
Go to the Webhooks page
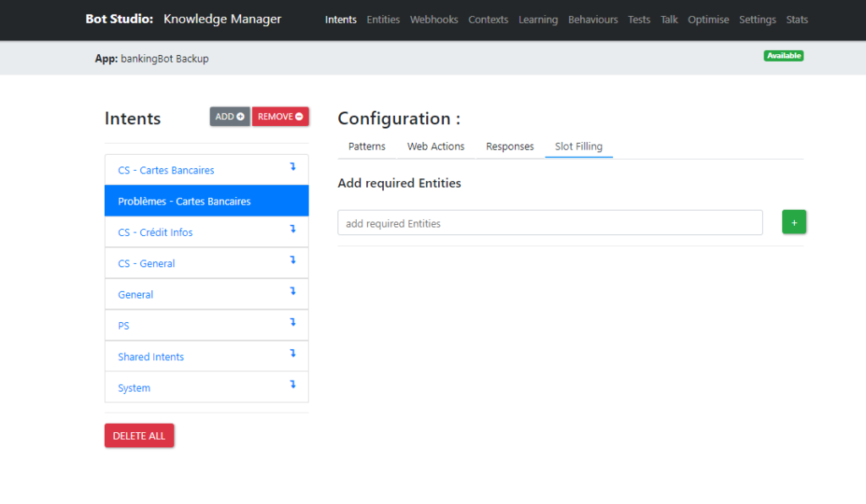[434, 20]
